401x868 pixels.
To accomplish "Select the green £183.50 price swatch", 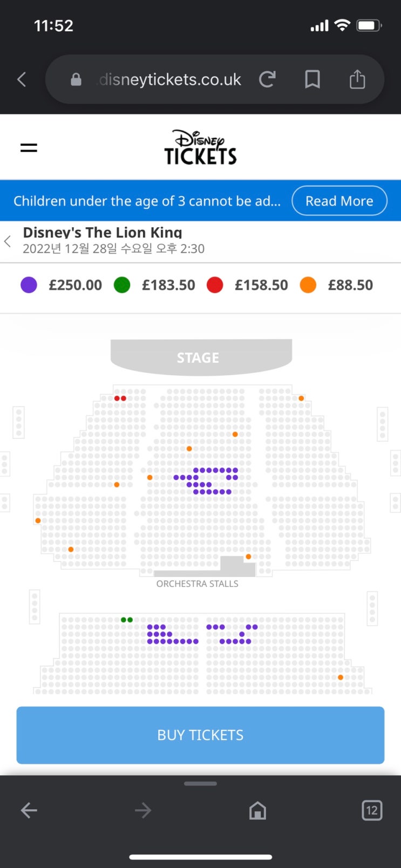I will pos(122,285).
